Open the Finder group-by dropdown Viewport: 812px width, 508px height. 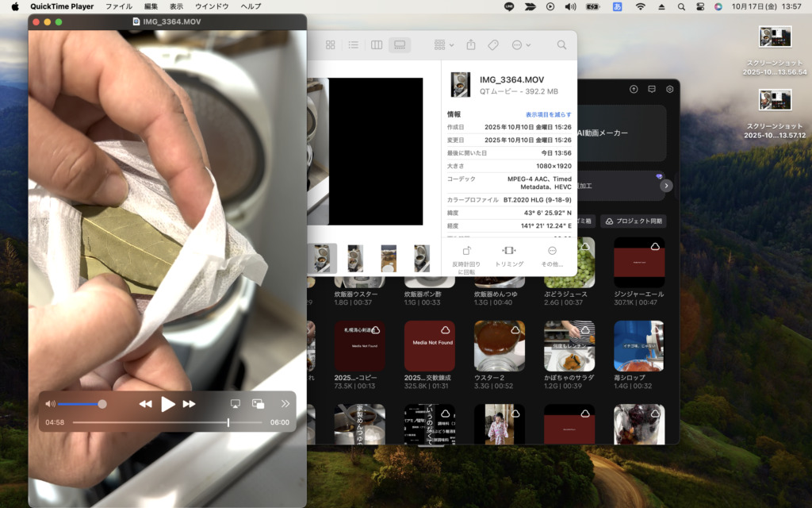[443, 45]
